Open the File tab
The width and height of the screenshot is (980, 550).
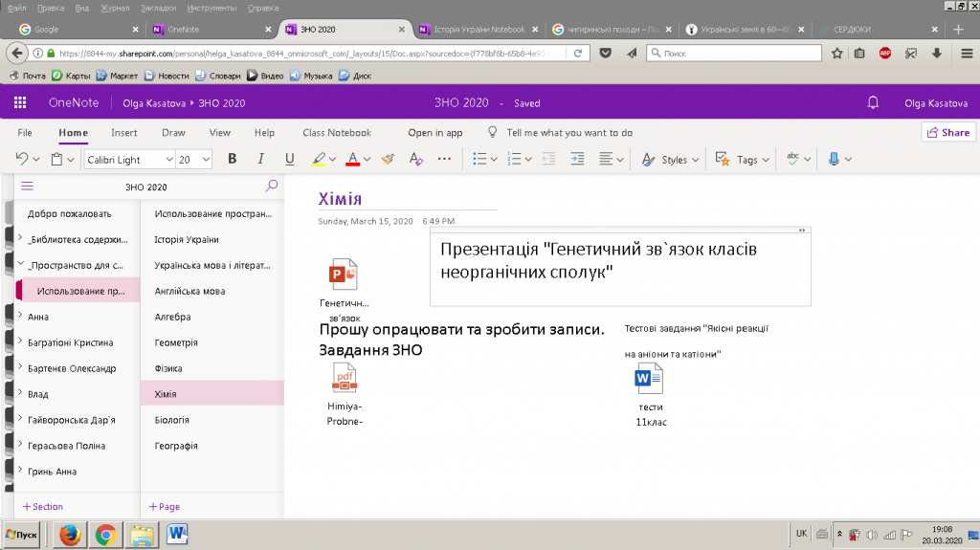coord(25,133)
